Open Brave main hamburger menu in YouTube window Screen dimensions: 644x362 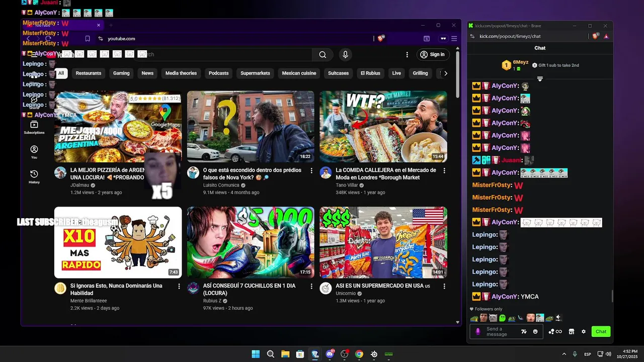click(454, 38)
